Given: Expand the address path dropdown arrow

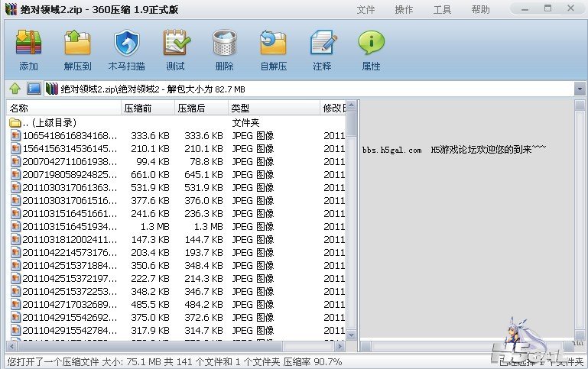Looking at the screenshot, I should click(x=579, y=89).
